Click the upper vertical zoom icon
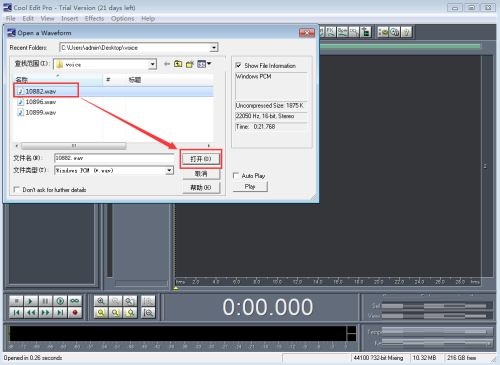 pyautogui.click(x=148, y=301)
